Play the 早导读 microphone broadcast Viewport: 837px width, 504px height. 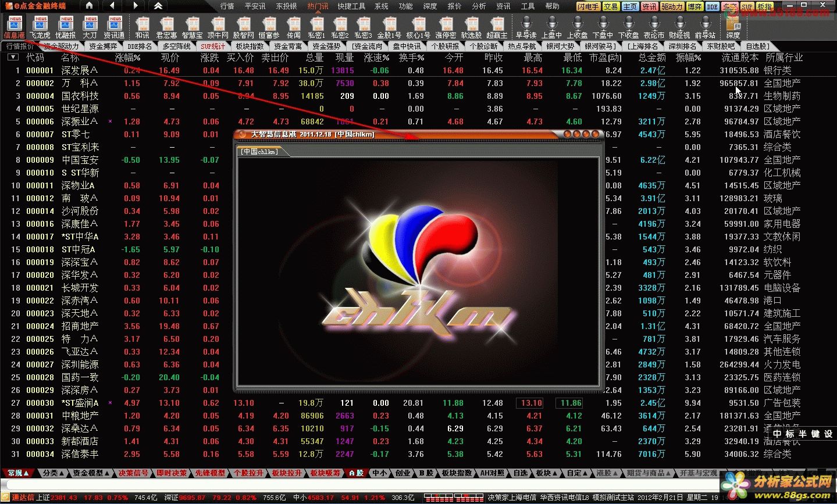[x=526, y=27]
